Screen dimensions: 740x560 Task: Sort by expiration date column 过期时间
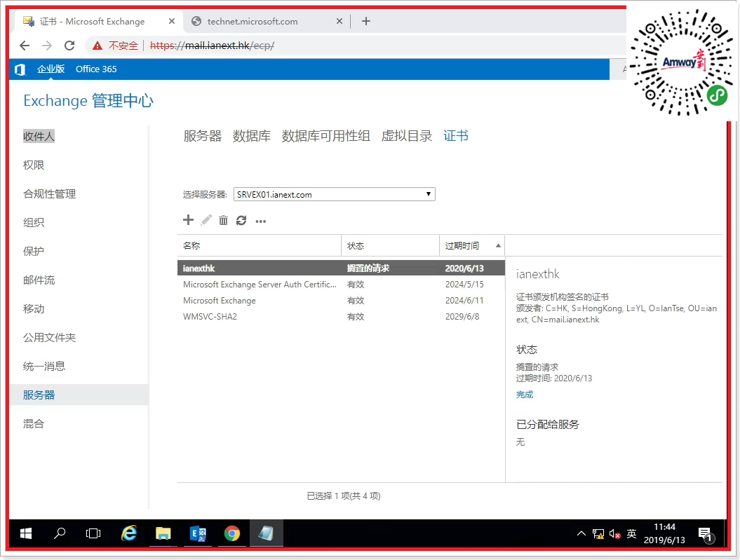(471, 245)
